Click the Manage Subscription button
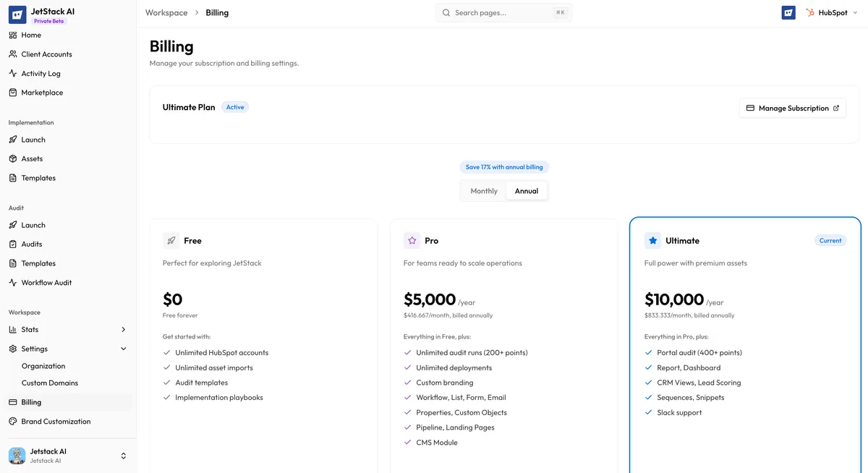868x473 pixels. click(792, 108)
